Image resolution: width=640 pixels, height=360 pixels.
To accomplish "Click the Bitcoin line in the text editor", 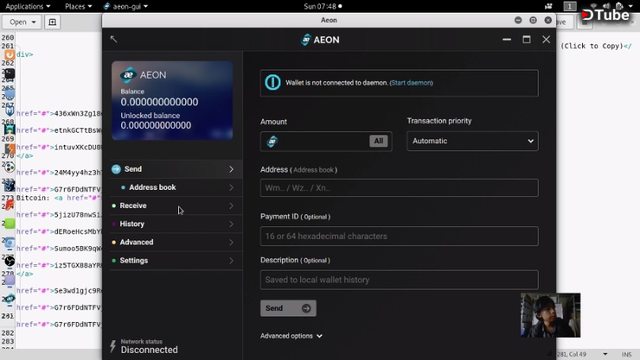I will pos(58,198).
